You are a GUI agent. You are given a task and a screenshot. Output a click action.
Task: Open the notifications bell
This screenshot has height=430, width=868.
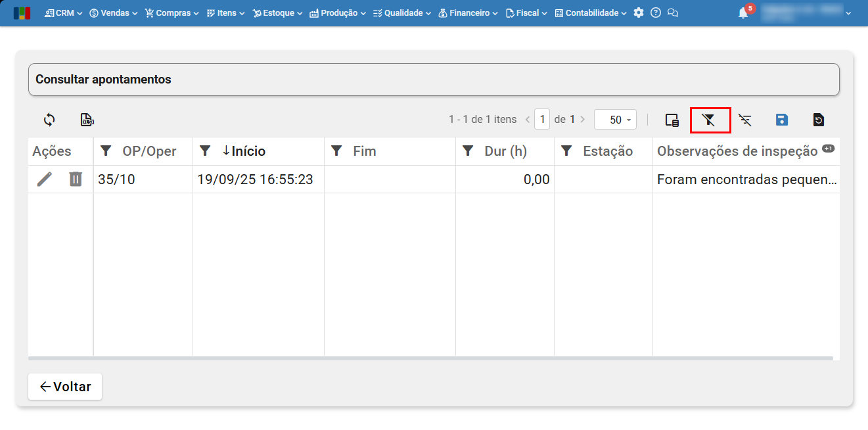743,13
